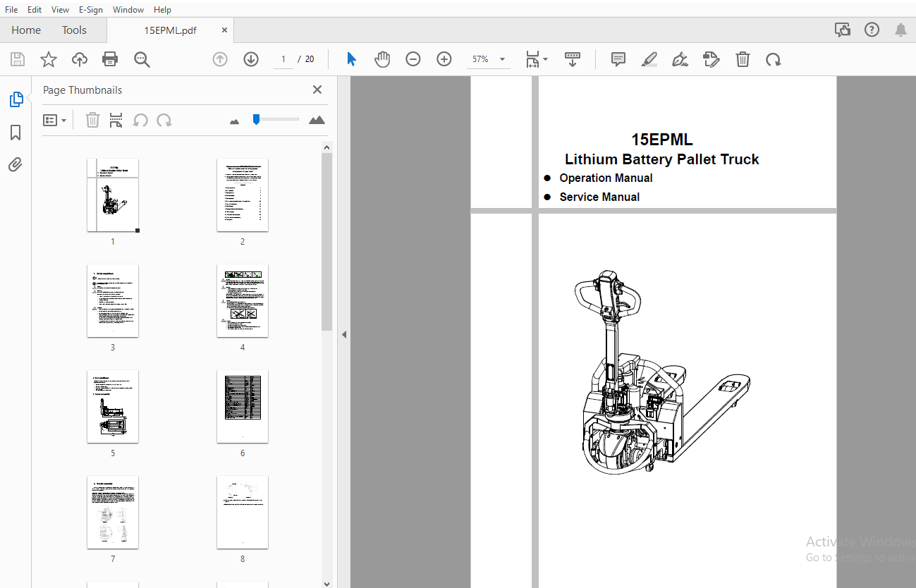Screen dimensions: 916x588
Task: Delete the page using toolbar trash icon
Action: pos(743,59)
